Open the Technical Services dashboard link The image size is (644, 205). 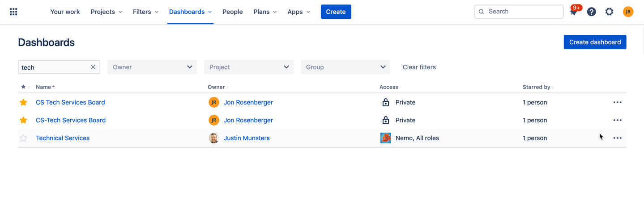click(63, 138)
